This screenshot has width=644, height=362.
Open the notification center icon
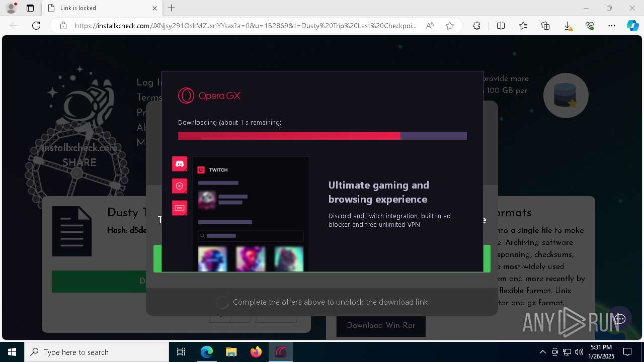tap(627, 352)
